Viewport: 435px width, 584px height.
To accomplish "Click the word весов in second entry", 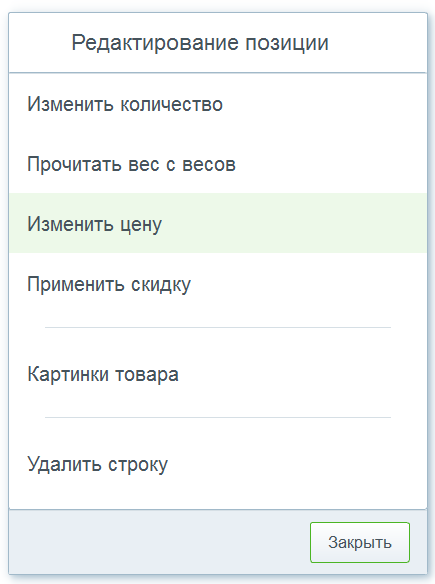I will click(209, 164).
